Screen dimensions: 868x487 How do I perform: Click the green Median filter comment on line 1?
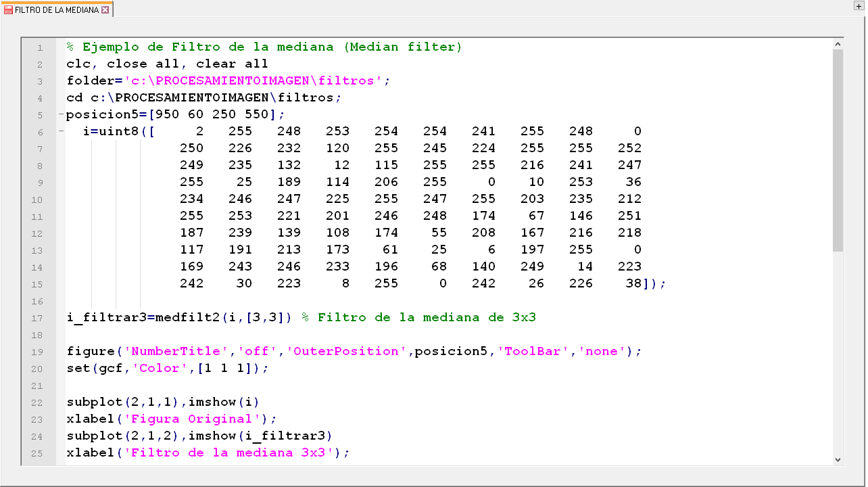[264, 47]
